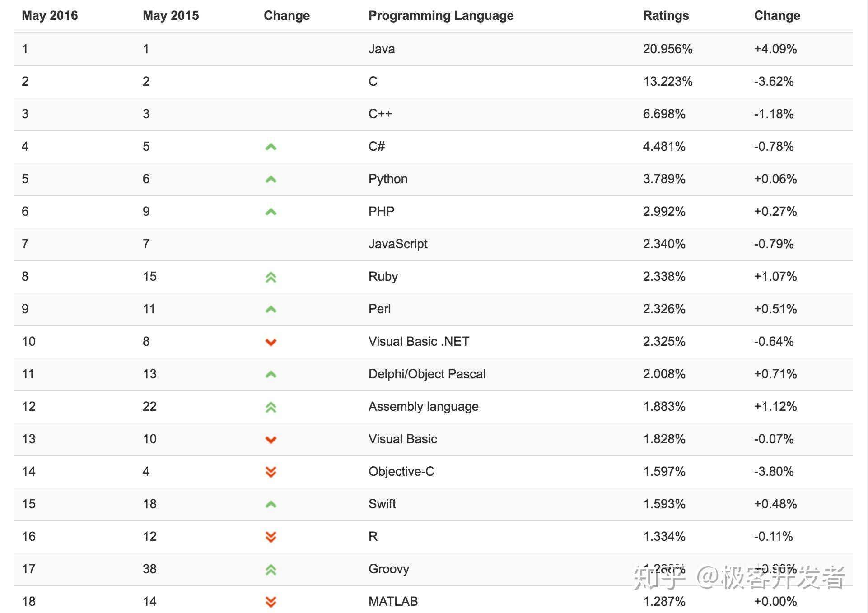Click the up arrow in PHP row
This screenshot has width=868, height=613.
tap(271, 212)
